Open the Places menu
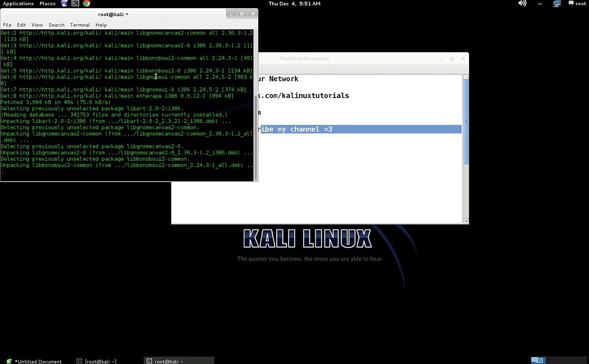The image size is (589, 364). (x=48, y=4)
